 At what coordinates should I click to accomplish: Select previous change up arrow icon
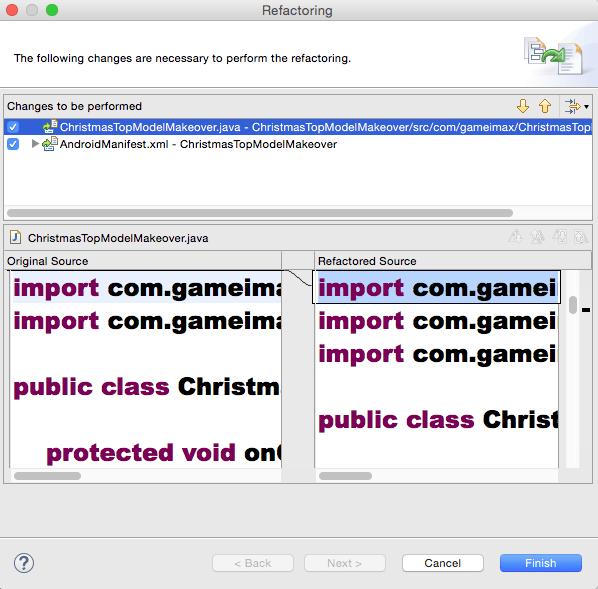pos(545,106)
